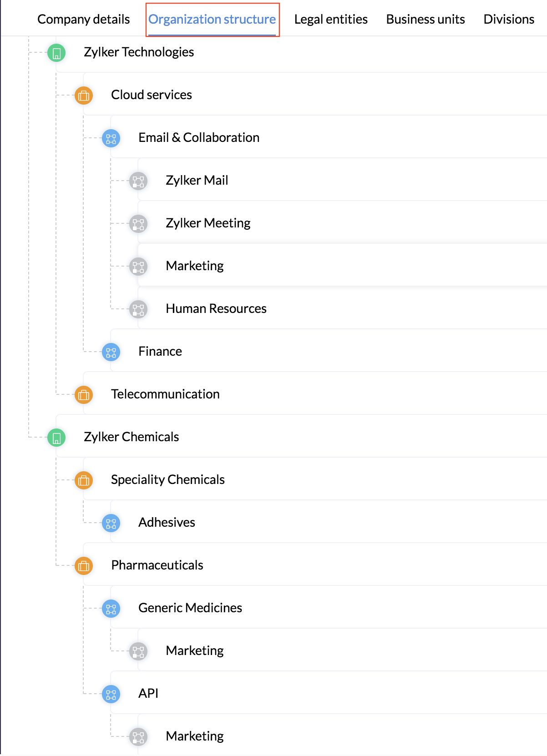Select the company icon beside Zylker Chemicals
The image size is (547, 756).
coord(56,438)
